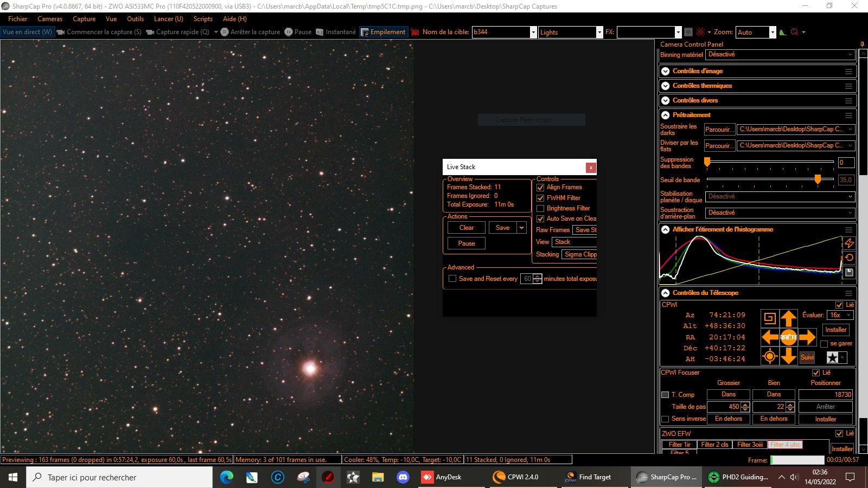Check the 'se garer' park checkbox

[x=824, y=344]
